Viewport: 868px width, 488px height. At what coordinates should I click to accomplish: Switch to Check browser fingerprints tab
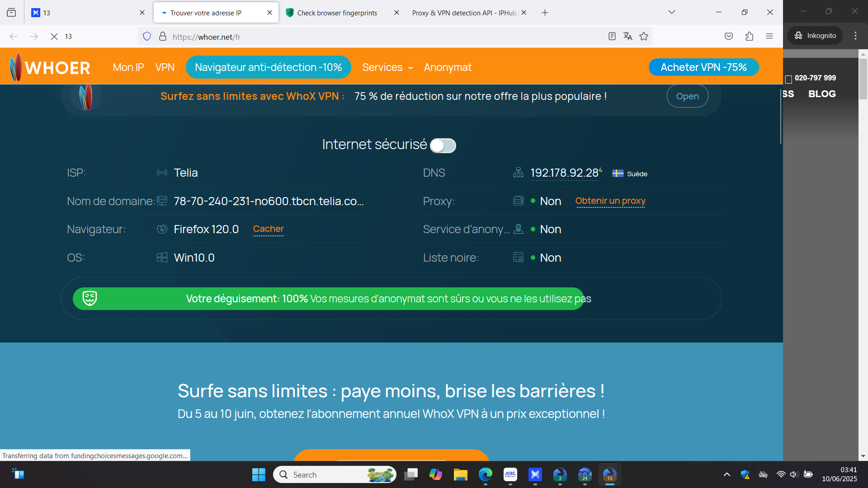(337, 13)
